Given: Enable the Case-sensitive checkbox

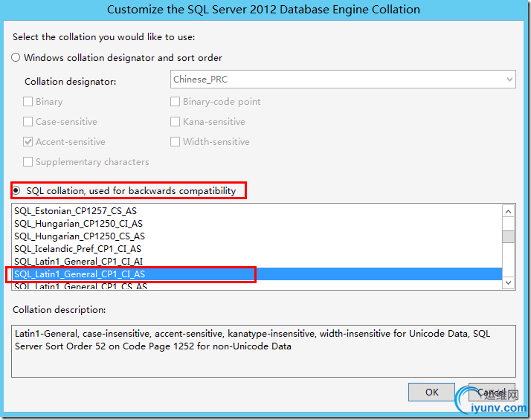Looking at the screenshot, I should [28, 121].
